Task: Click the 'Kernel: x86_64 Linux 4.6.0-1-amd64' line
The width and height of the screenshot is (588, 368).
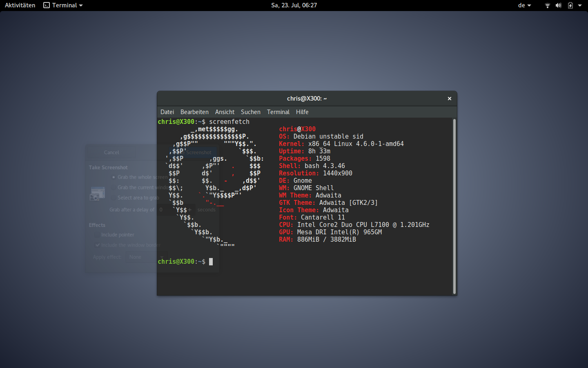Action: [341, 144]
